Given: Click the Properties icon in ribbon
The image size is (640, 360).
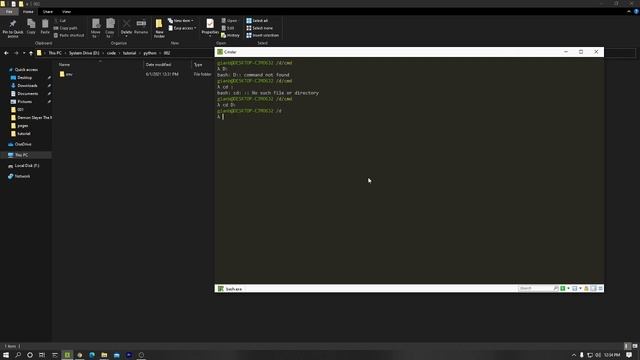Looking at the screenshot, I should tap(210, 27).
